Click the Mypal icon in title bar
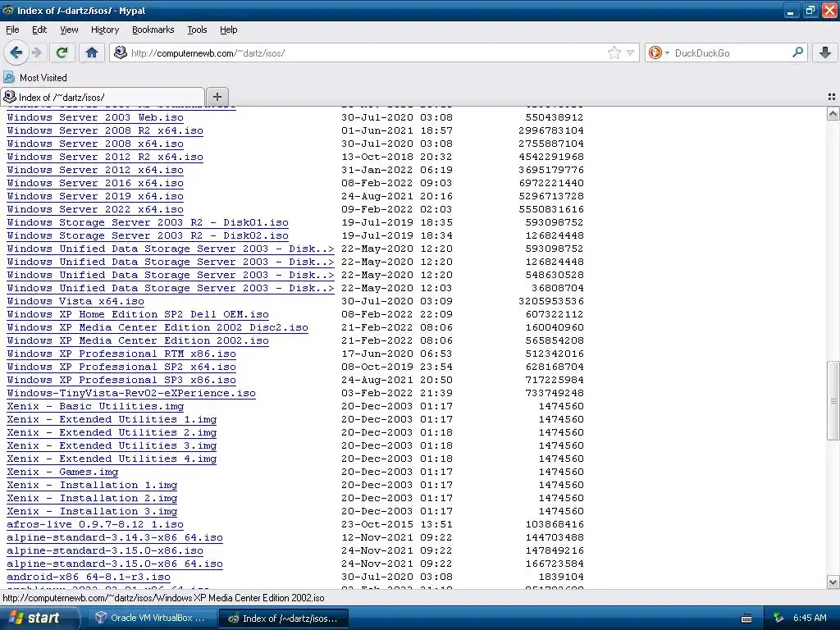 tap(8, 10)
